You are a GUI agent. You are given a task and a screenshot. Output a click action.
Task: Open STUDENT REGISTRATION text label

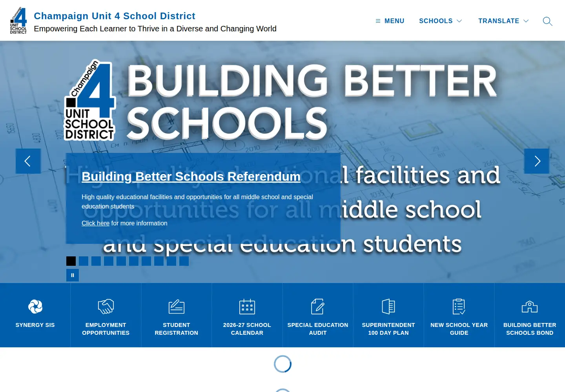tap(177, 329)
